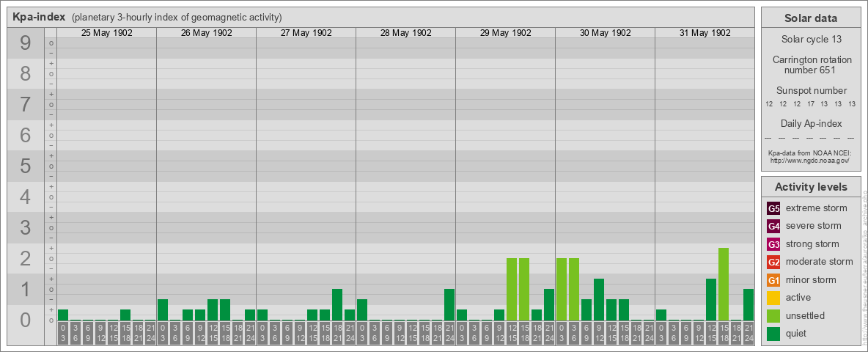Screen dimensions: 868x352
Task: Click the Kp scale number 2
Action: pyautogui.click(x=26, y=258)
